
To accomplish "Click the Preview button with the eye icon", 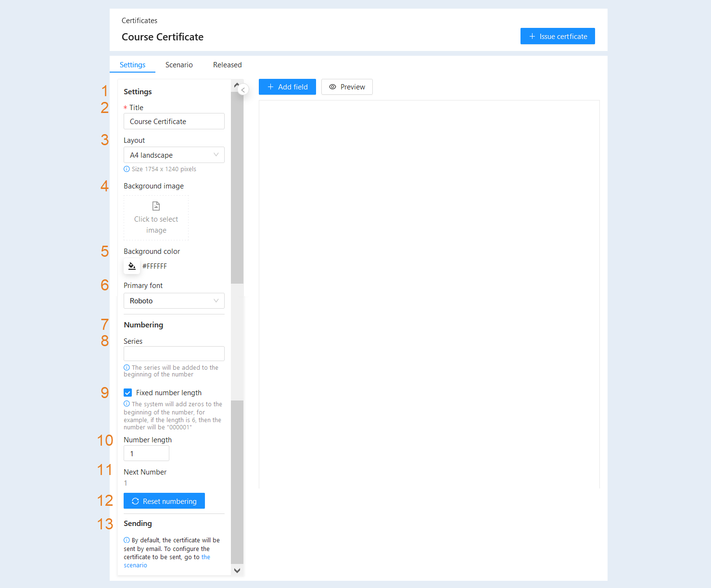I will point(347,87).
